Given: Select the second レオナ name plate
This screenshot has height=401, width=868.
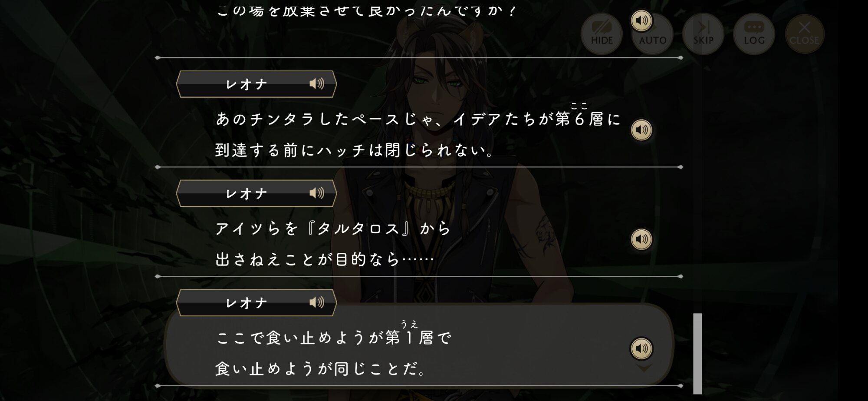Looking at the screenshot, I should 256,193.
